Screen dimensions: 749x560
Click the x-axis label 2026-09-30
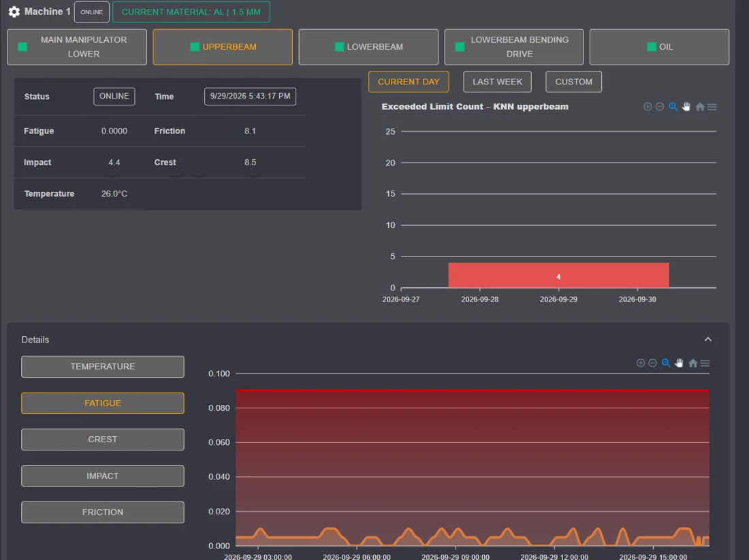pos(637,299)
